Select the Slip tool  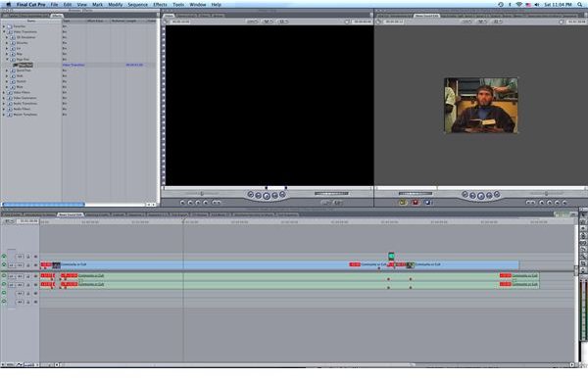point(583,243)
